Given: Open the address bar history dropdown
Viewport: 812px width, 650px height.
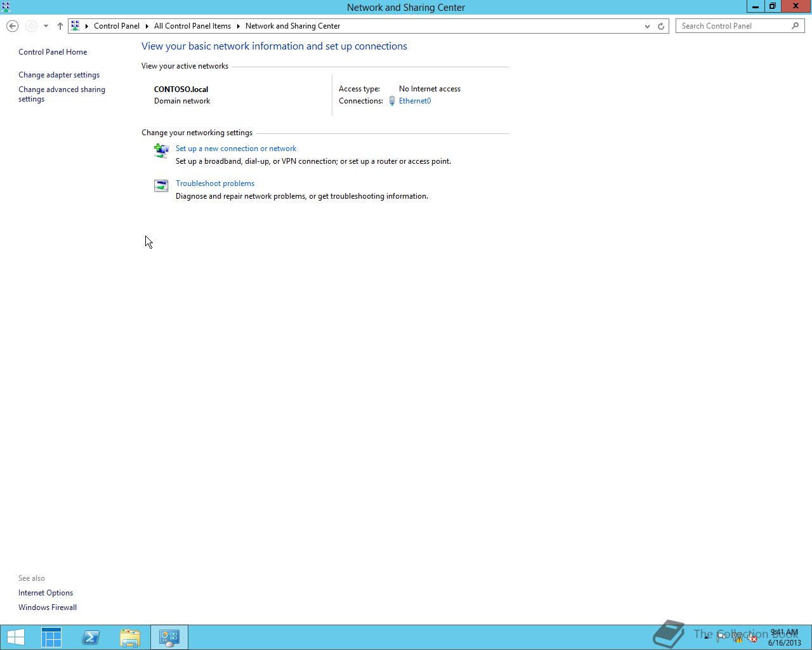Looking at the screenshot, I should pos(647,26).
